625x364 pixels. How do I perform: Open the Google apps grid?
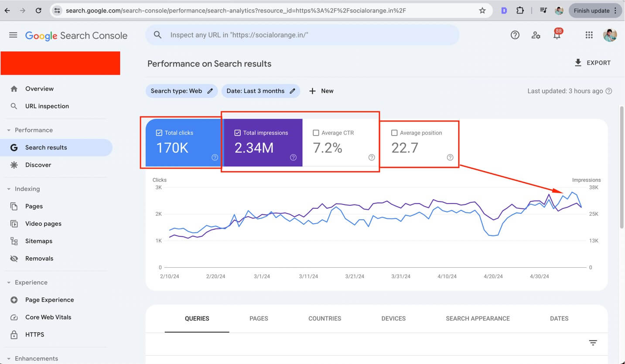(589, 35)
